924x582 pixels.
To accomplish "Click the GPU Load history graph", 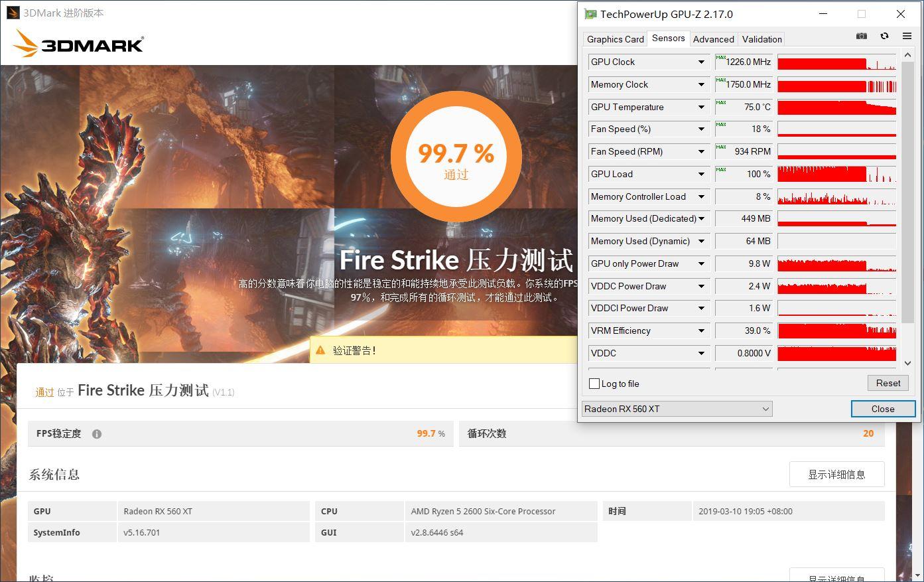I will click(836, 175).
